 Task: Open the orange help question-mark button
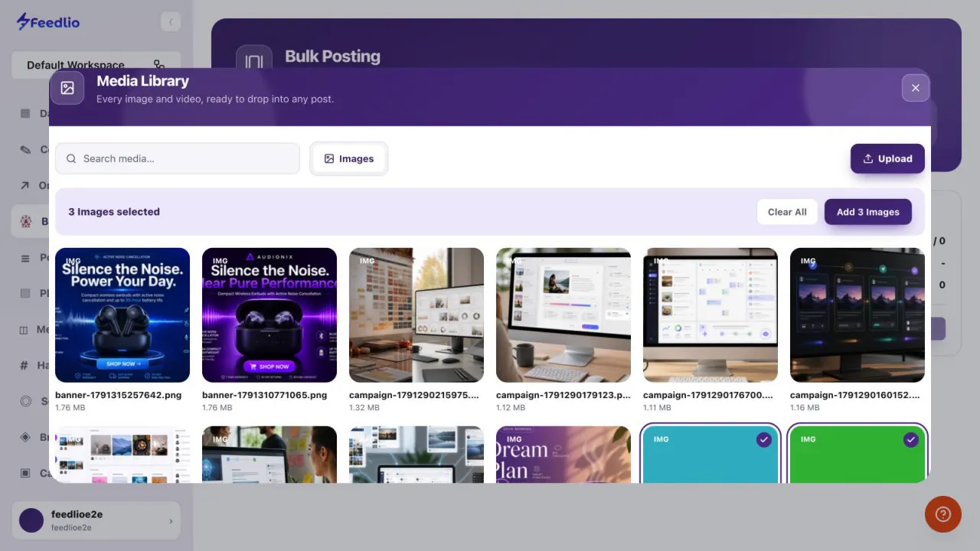tap(943, 514)
